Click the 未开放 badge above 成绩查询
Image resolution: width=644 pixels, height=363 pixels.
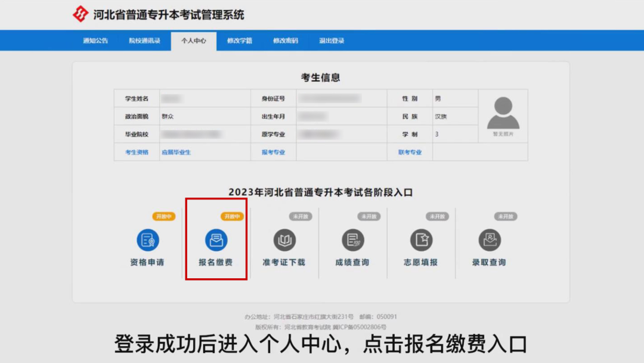(x=370, y=216)
